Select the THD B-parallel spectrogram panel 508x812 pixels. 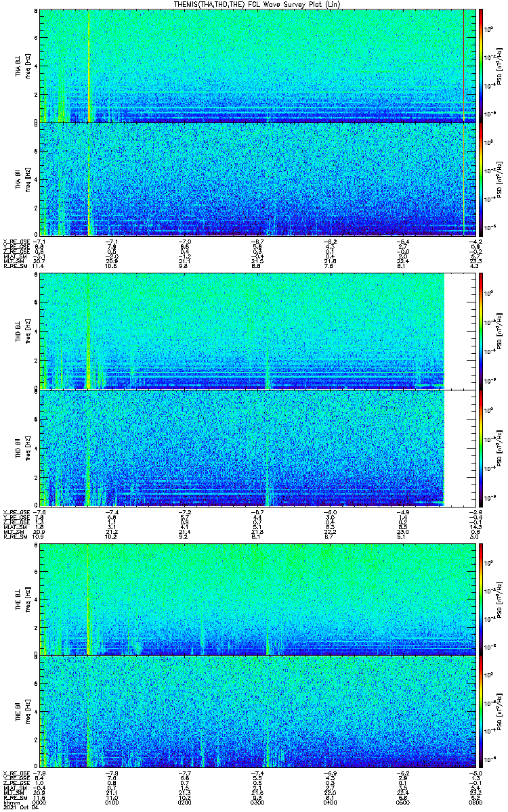(x=257, y=447)
